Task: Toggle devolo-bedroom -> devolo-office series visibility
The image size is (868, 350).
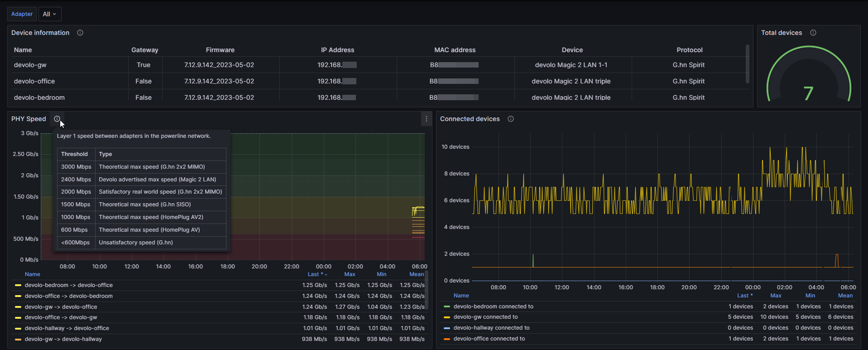Action: [69, 285]
